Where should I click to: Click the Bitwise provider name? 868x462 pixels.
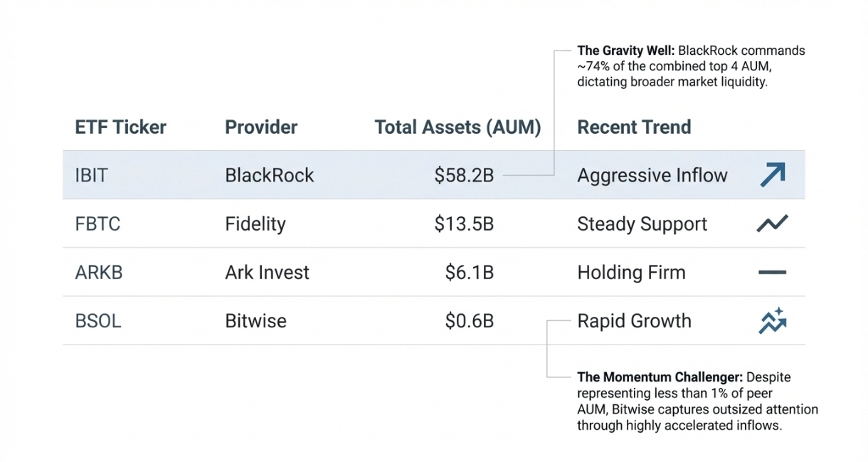coord(255,321)
